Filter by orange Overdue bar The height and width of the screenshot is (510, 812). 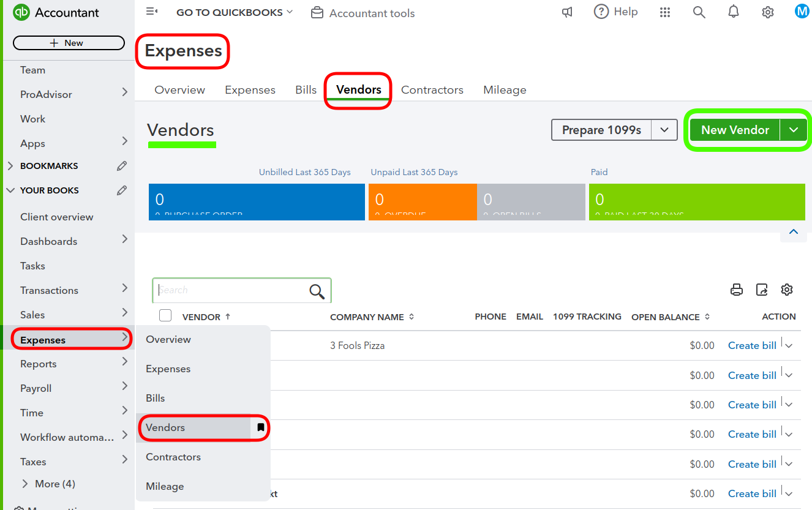click(x=423, y=201)
